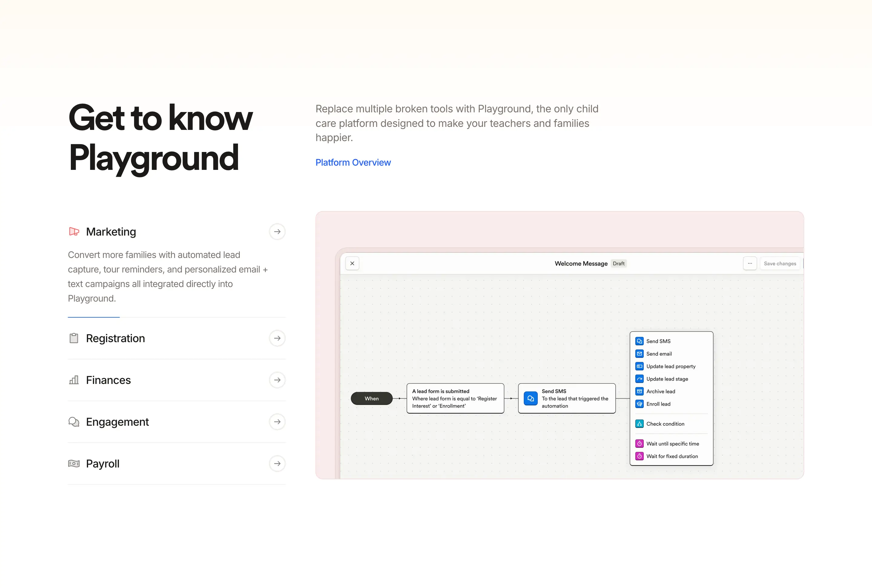Choose Send email from the action menu
The height and width of the screenshot is (588, 872).
click(671, 354)
